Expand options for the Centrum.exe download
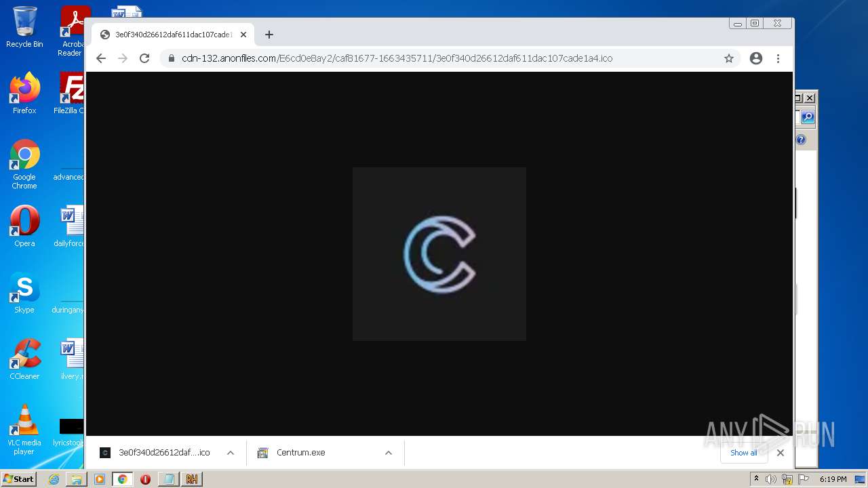The height and width of the screenshot is (488, 868). (389, 453)
